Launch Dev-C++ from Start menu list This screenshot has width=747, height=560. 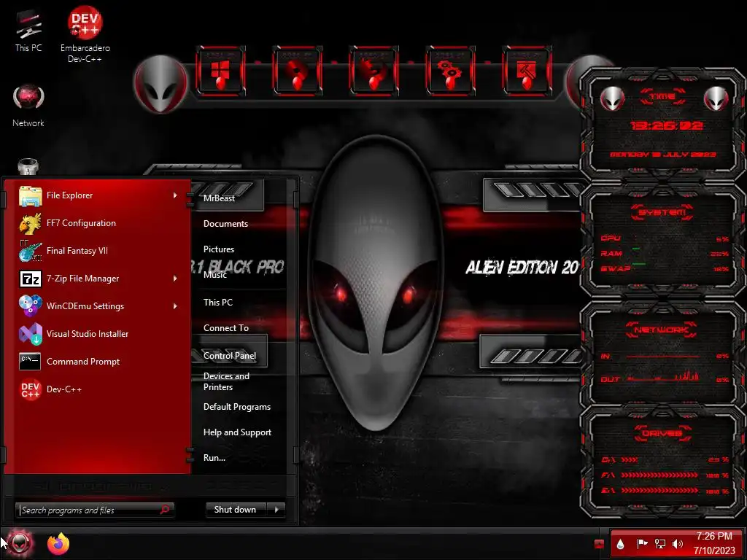coord(98,389)
